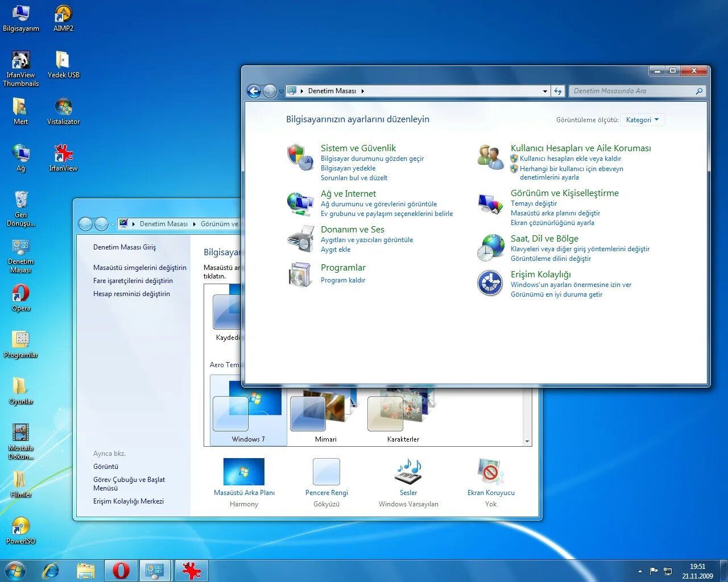Open Sorunları bul ve düzelt
The height and width of the screenshot is (582, 728).
pyautogui.click(x=354, y=178)
